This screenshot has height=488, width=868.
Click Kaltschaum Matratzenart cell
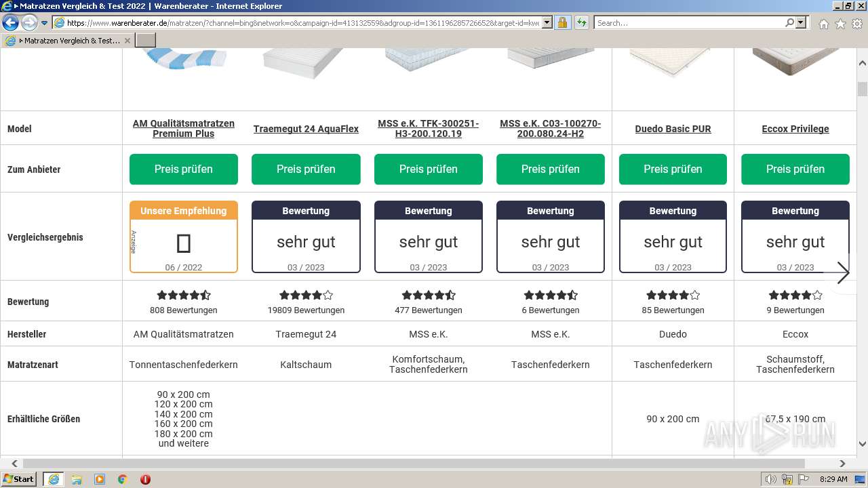pos(306,365)
